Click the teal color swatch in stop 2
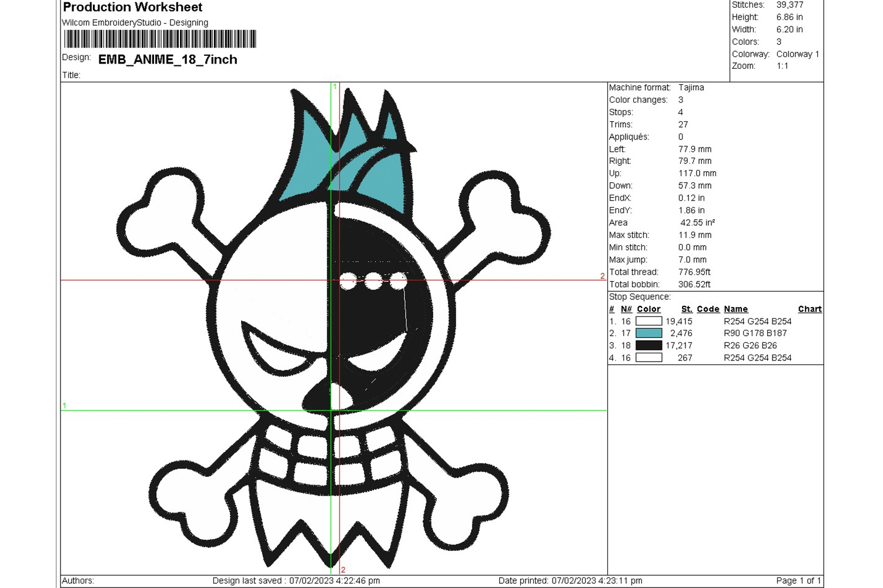 coord(649,333)
